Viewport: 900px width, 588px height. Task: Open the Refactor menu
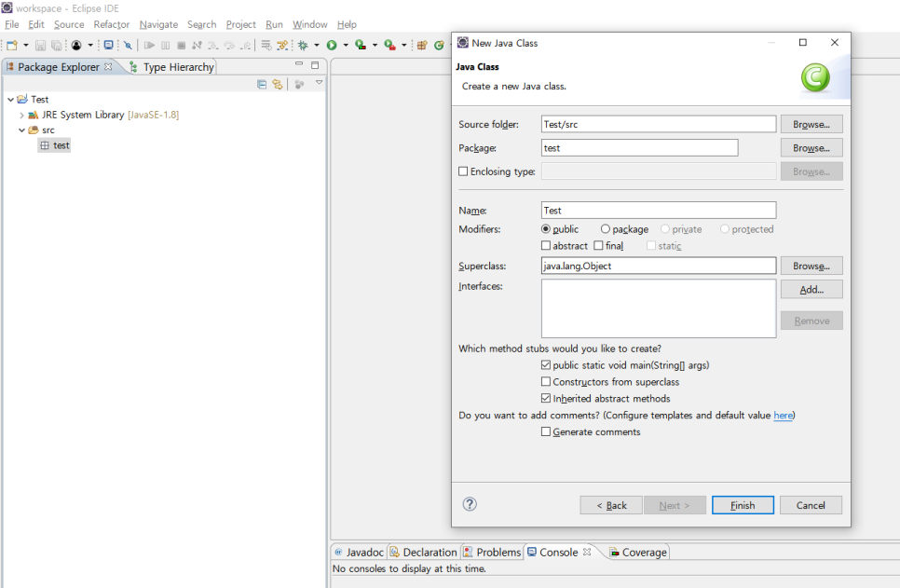click(x=112, y=24)
